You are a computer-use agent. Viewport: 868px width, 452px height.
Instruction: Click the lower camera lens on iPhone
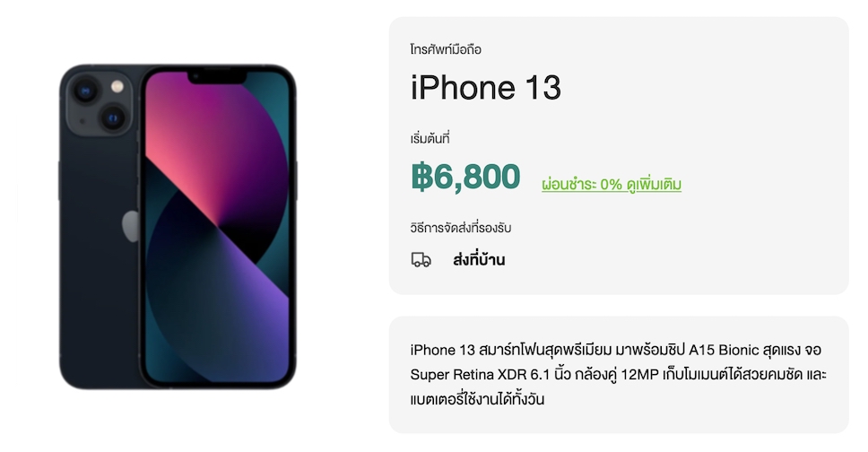coord(112,118)
